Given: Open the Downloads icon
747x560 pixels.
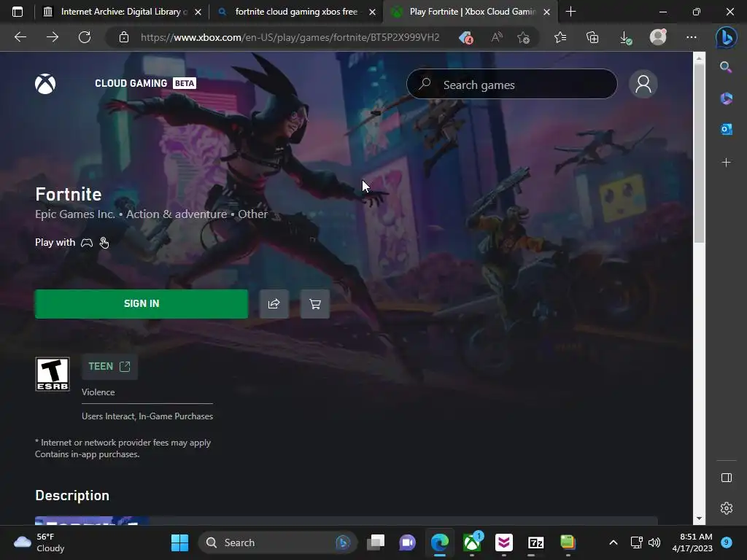Looking at the screenshot, I should click(625, 38).
